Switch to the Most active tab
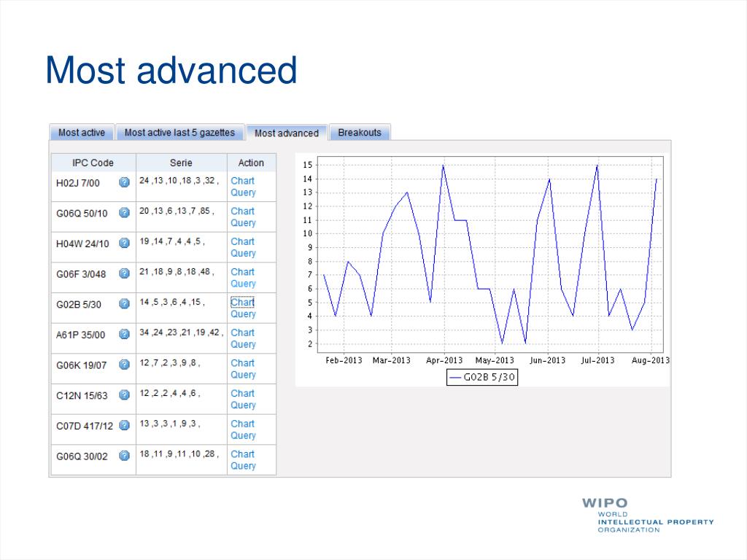 [x=82, y=133]
